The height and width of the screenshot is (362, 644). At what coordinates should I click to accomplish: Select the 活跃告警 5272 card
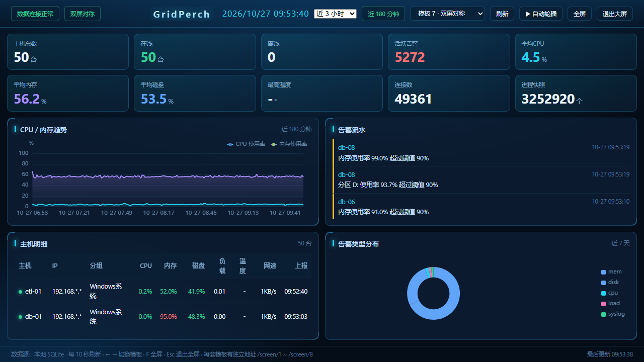pyautogui.click(x=449, y=52)
